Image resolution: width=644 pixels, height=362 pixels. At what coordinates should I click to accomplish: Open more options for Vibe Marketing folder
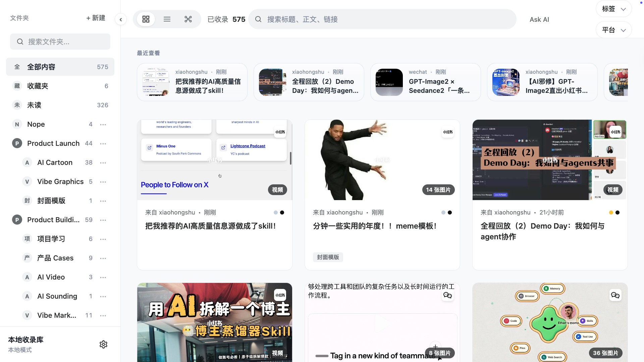click(103, 315)
